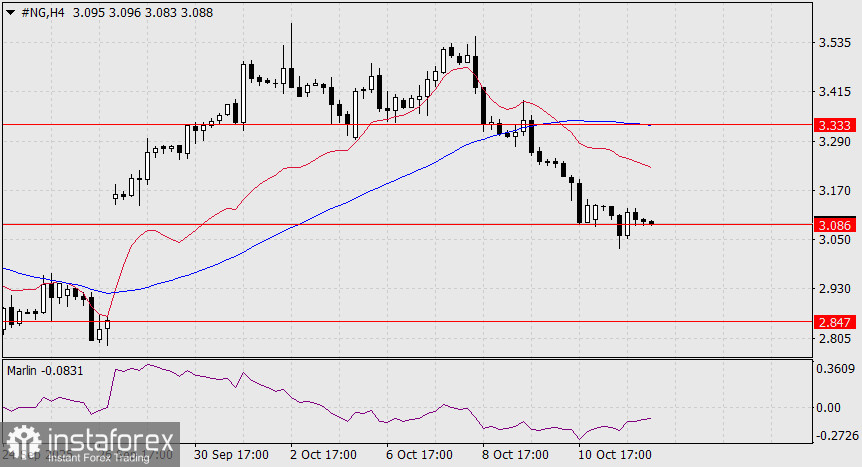Click the -0.2726 Marlin scale value

(837, 436)
